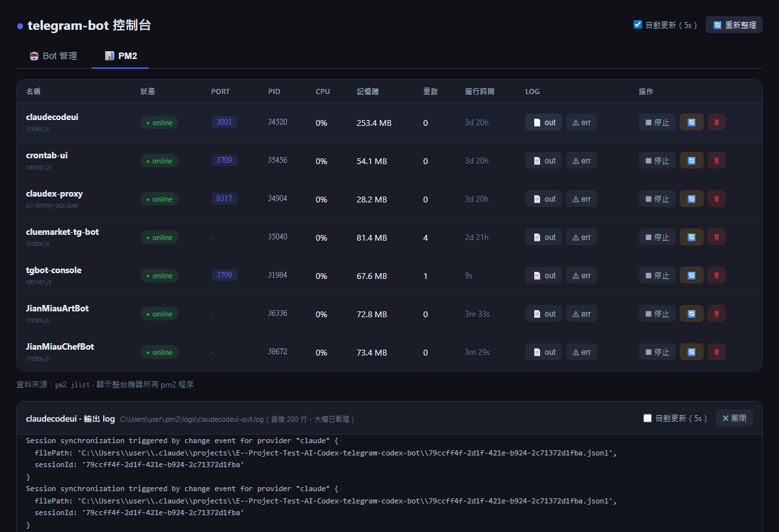Delete the cluemarket-tg-bot process
The height and width of the screenshot is (532, 779).
[717, 237]
